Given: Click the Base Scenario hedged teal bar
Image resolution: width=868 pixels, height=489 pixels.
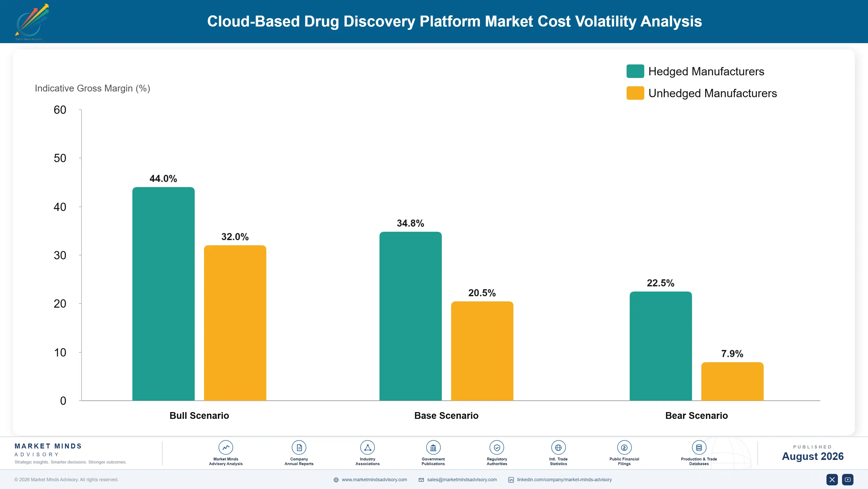Looking at the screenshot, I should (x=410, y=316).
